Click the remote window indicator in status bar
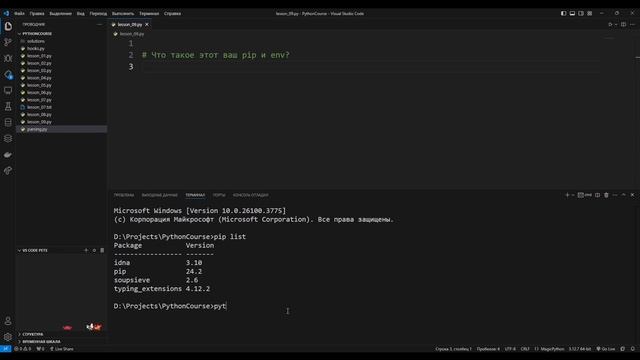Image resolution: width=640 pixels, height=360 pixels. 6,349
